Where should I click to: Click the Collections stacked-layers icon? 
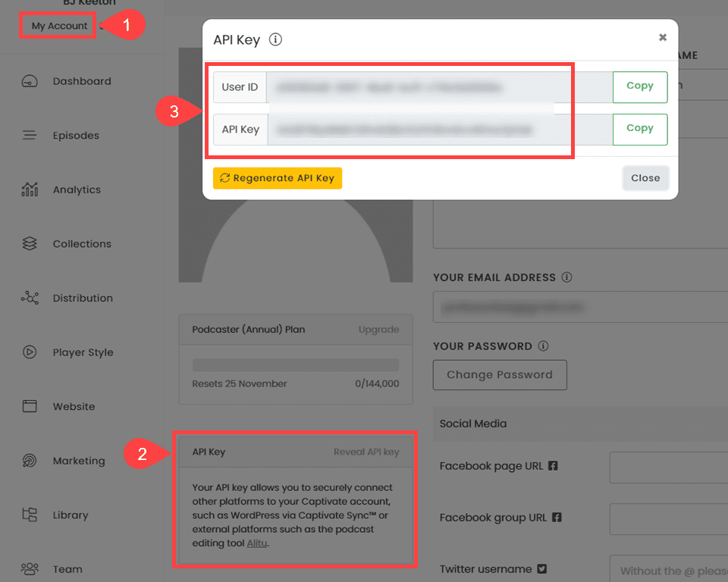click(29, 243)
